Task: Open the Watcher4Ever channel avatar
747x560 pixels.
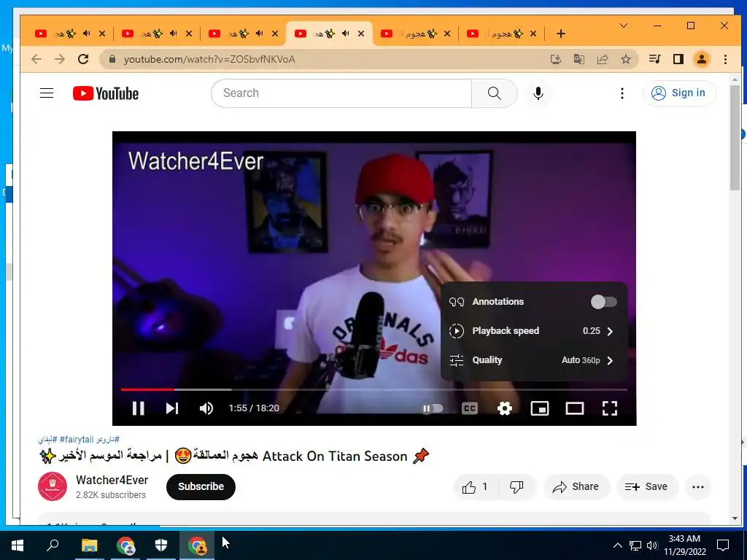Action: 53,486
